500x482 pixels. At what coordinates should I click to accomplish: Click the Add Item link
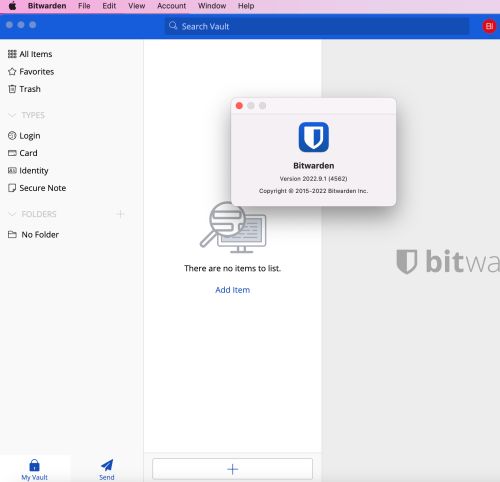tap(232, 290)
